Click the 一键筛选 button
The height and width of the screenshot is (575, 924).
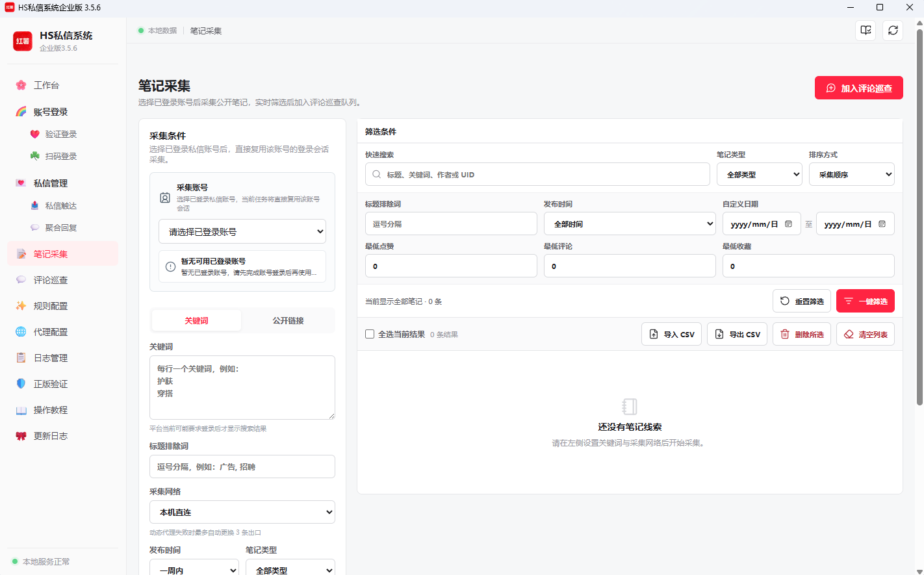[866, 301]
